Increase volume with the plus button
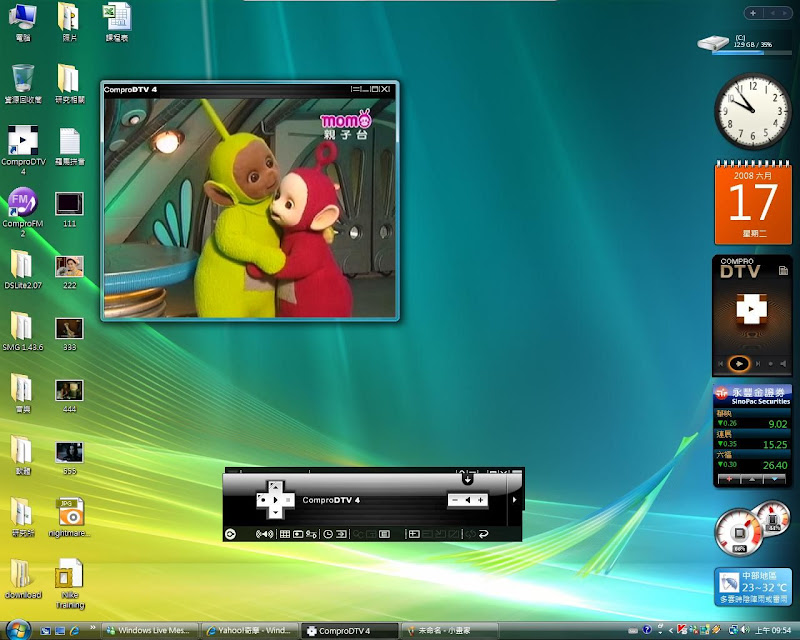Screen dimensions: 800x640 481,500
